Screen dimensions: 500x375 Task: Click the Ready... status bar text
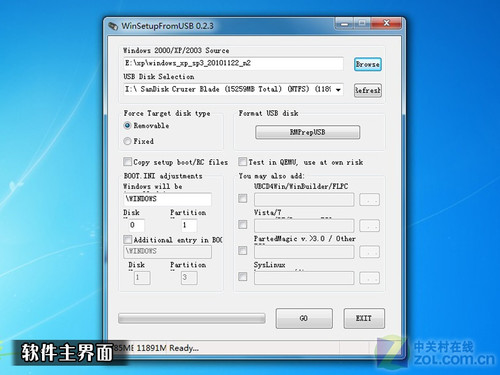184,348
